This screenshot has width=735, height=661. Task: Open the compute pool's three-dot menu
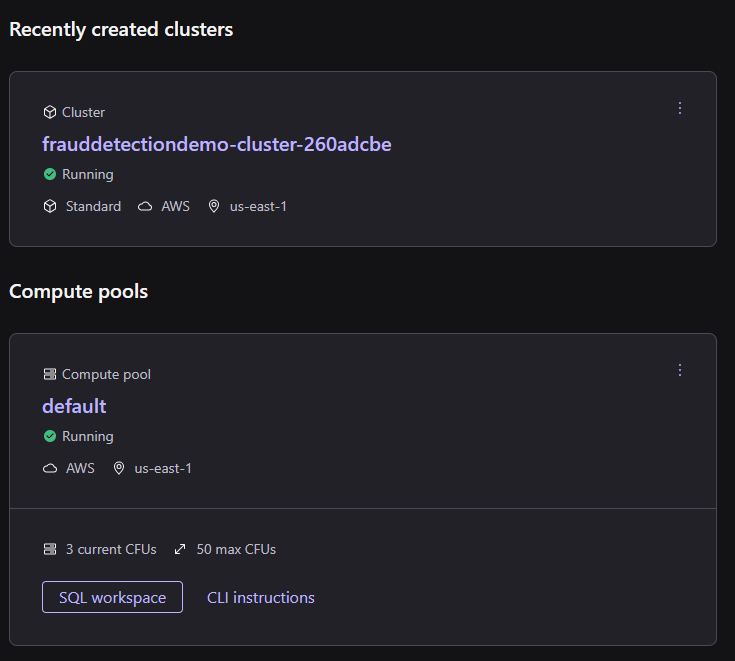pos(680,370)
